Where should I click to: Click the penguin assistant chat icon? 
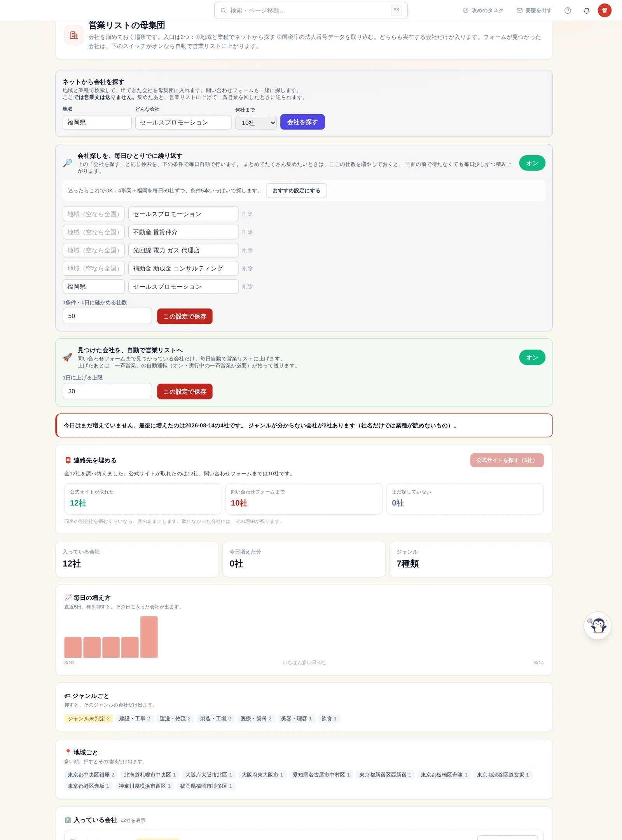tap(598, 625)
